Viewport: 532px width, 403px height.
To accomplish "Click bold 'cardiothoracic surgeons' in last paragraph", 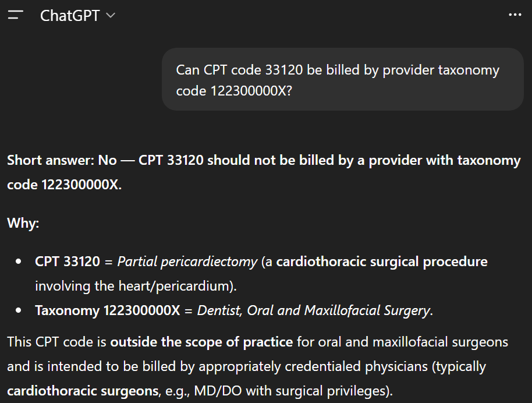I will 83,390.
